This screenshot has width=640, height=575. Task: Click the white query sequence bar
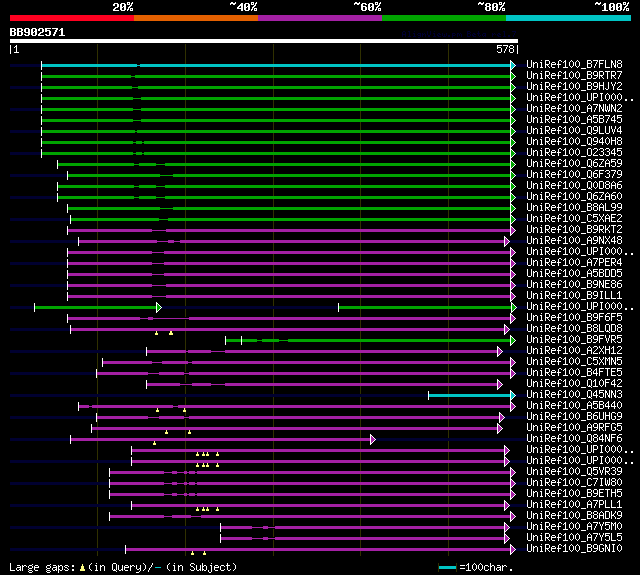click(x=264, y=41)
